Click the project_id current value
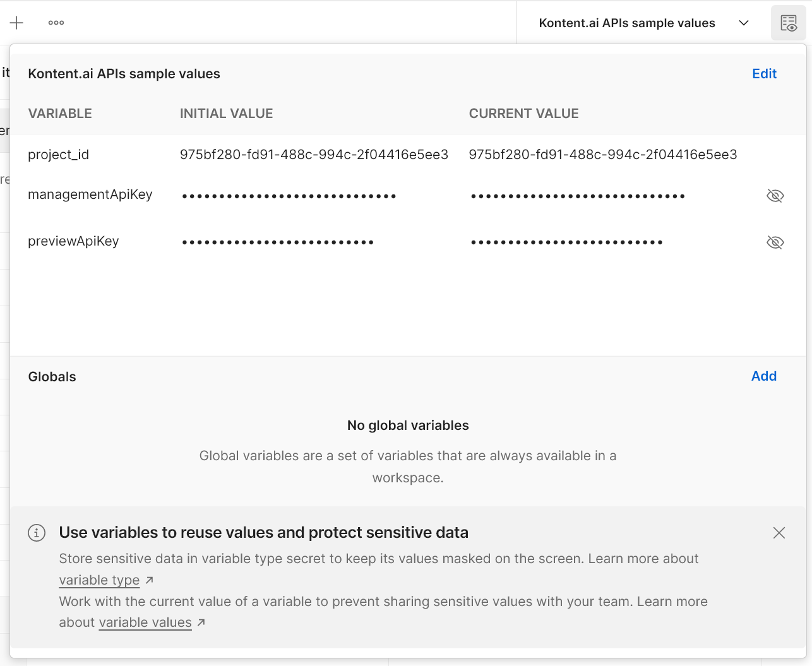The height and width of the screenshot is (666, 812). [602, 154]
